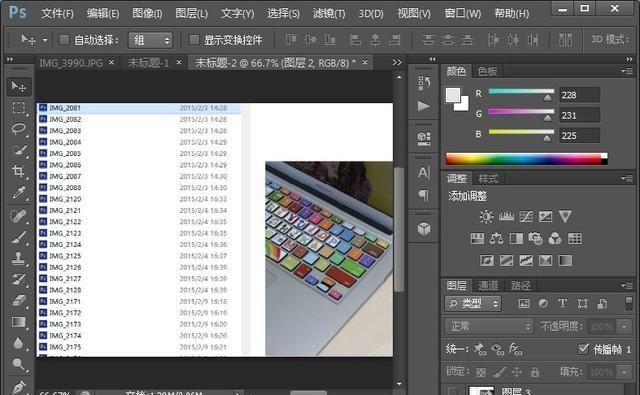Enable the 自动选择 checkbox
The height and width of the screenshot is (395, 640).
click(64, 40)
